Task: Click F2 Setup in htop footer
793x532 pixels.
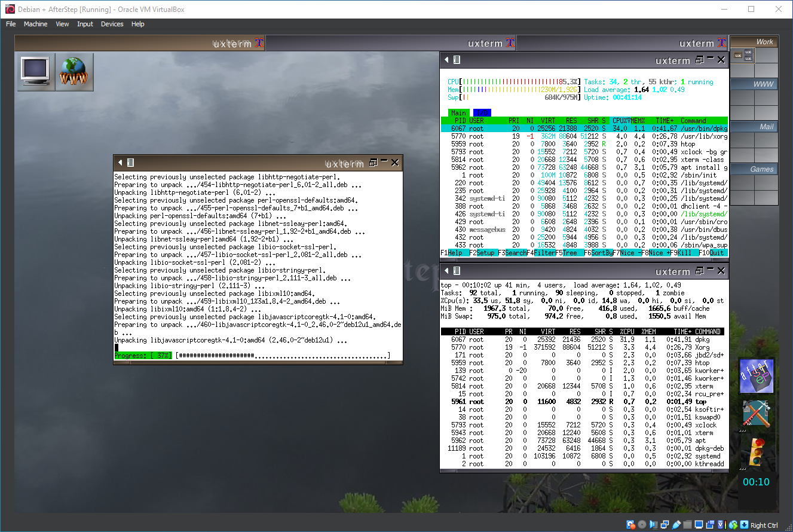Action: point(484,253)
